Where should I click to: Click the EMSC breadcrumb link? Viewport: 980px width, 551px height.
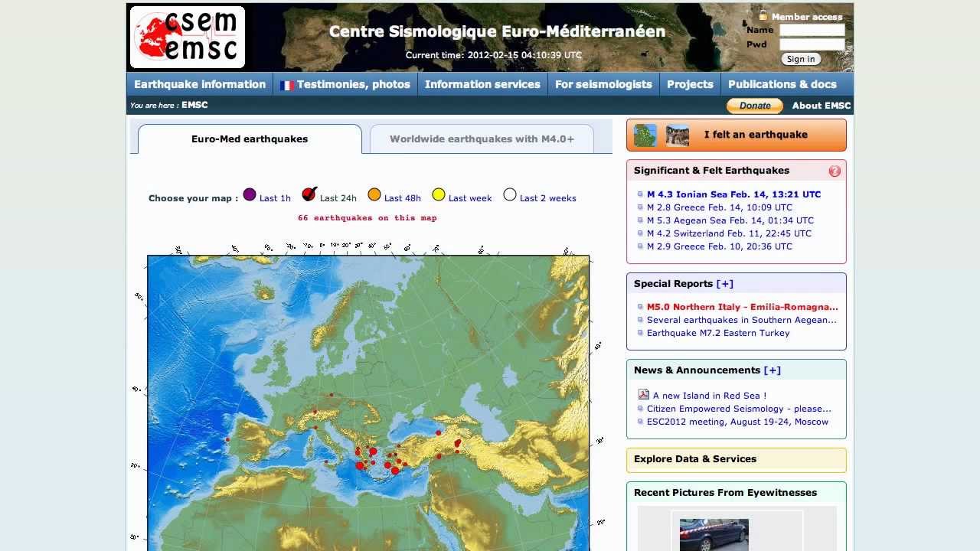click(x=194, y=105)
